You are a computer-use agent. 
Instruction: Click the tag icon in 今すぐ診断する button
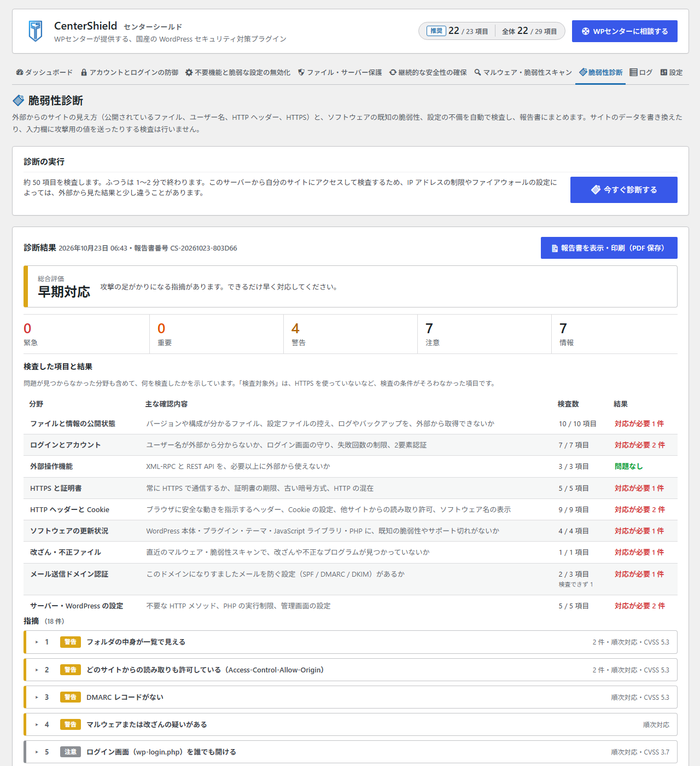pyautogui.click(x=596, y=190)
